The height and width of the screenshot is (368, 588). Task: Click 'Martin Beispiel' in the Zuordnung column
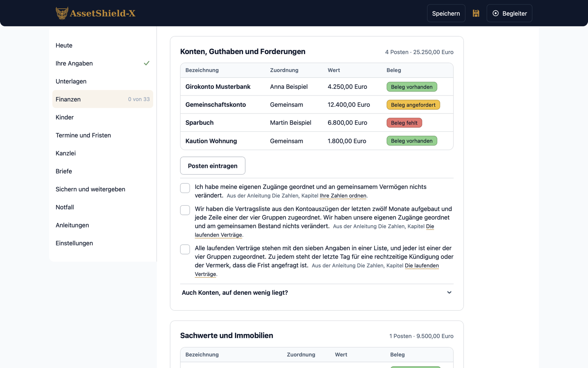coord(291,123)
